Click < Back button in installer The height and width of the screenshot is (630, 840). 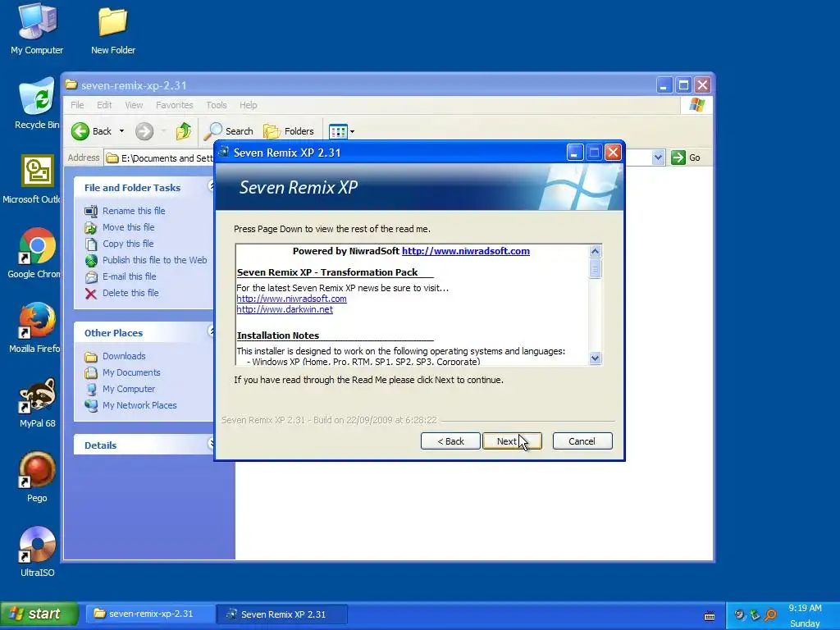tap(450, 441)
